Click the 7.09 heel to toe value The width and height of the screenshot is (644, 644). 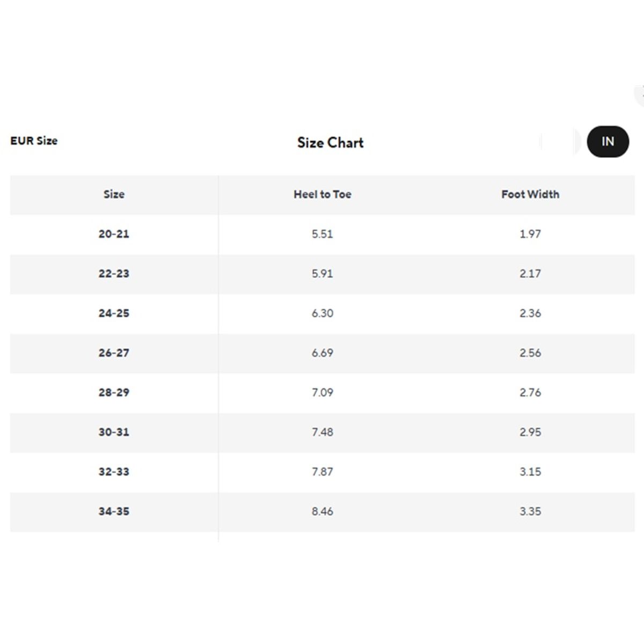323,392
